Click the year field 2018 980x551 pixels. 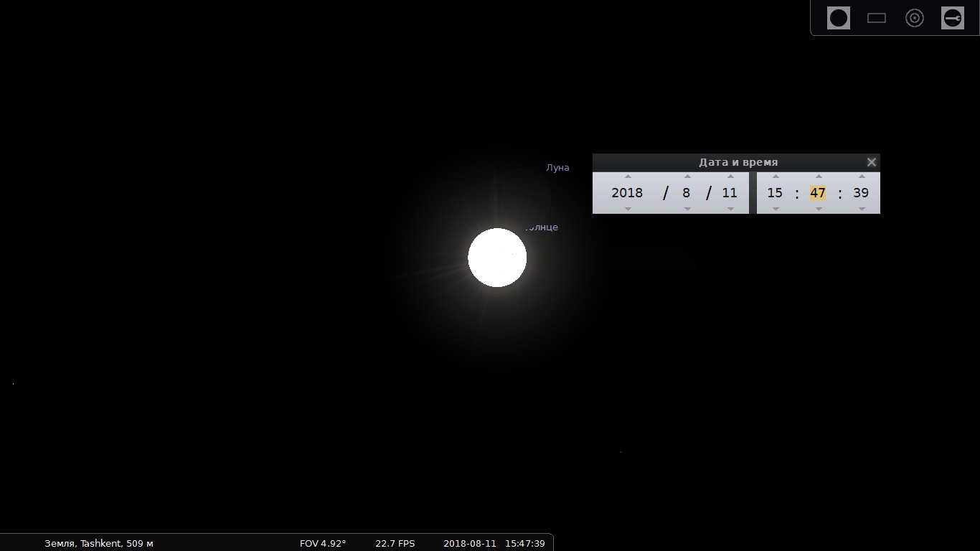627,193
